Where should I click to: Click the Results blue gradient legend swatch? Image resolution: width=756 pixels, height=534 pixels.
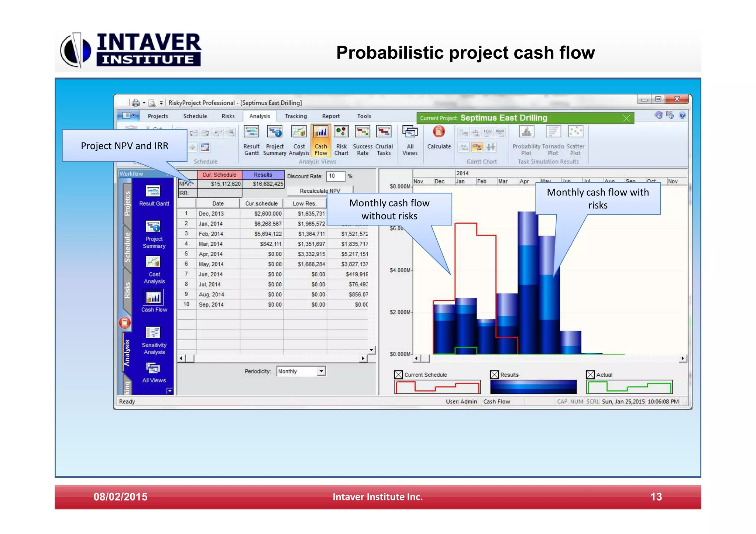point(533,387)
